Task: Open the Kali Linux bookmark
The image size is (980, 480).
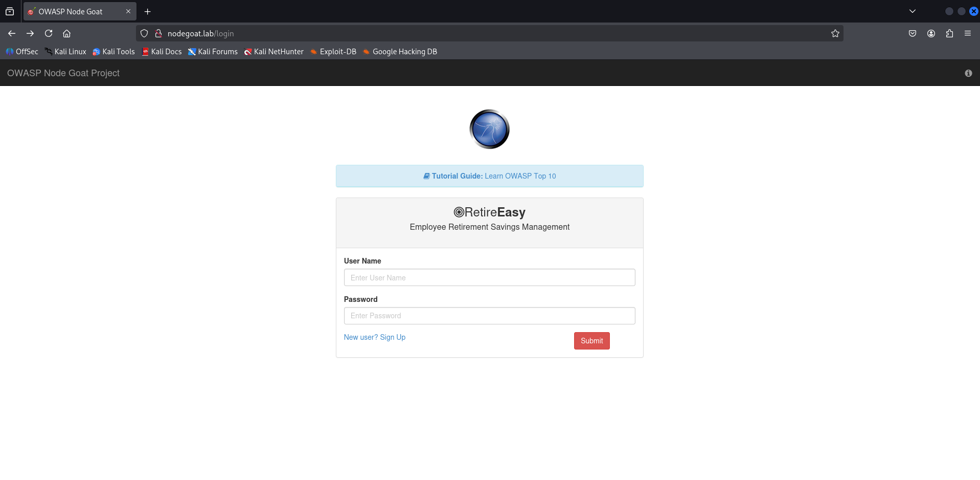Action: (x=65, y=52)
